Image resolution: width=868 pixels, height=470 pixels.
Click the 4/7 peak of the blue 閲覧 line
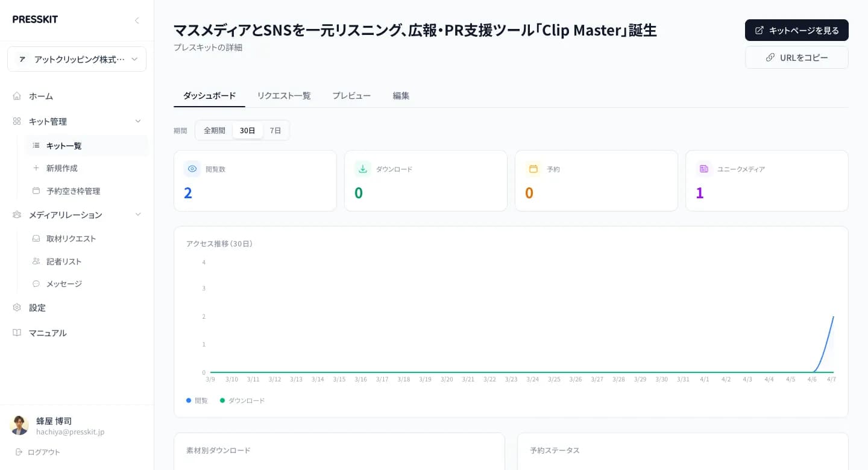[834, 317]
